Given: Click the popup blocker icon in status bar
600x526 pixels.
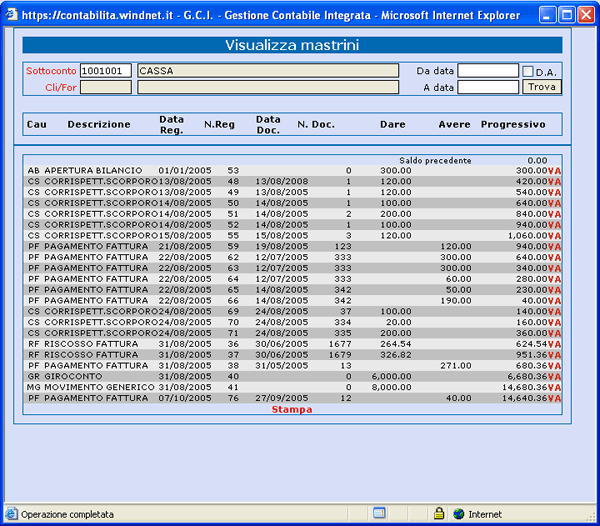Looking at the screenshot, I should [379, 513].
